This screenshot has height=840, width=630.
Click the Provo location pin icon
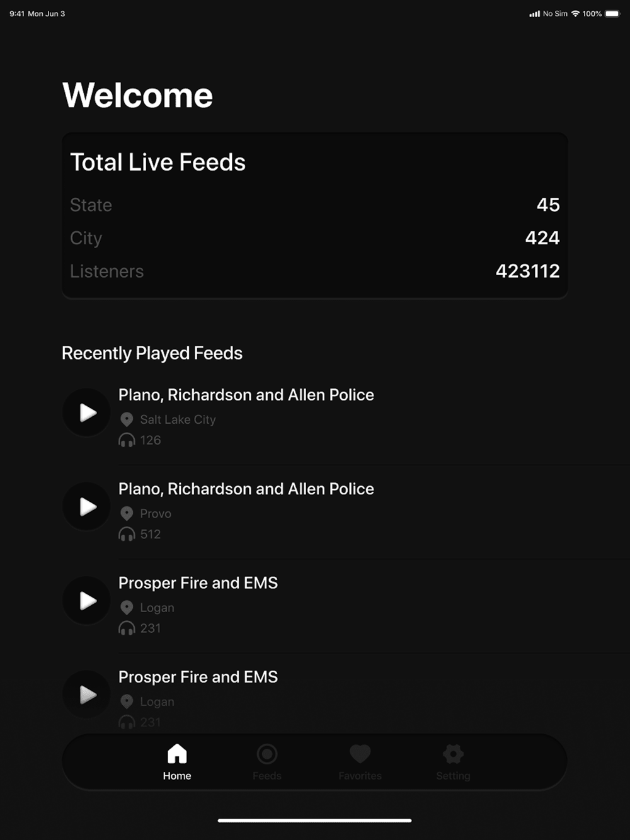pos(127,513)
